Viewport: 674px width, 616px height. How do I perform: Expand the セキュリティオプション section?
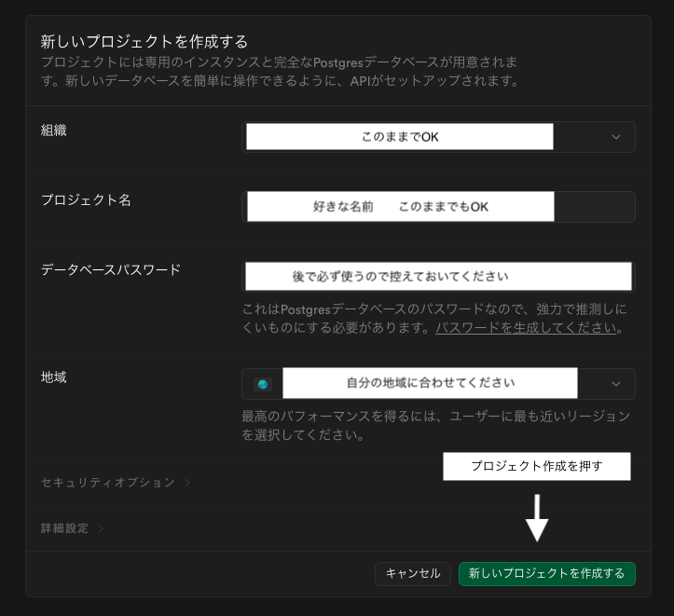pyautogui.click(x=108, y=483)
